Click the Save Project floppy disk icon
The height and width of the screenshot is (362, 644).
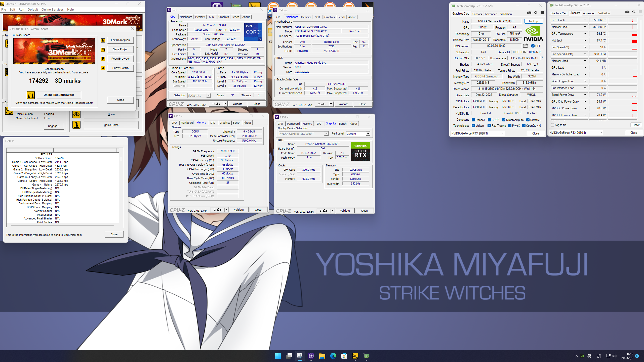pyautogui.click(x=103, y=50)
